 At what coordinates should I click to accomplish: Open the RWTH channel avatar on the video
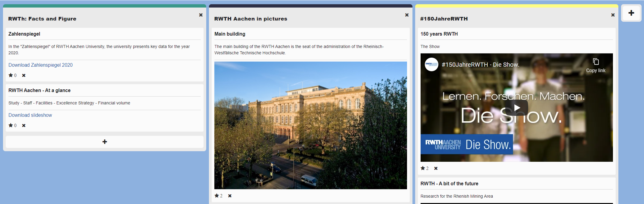431,64
